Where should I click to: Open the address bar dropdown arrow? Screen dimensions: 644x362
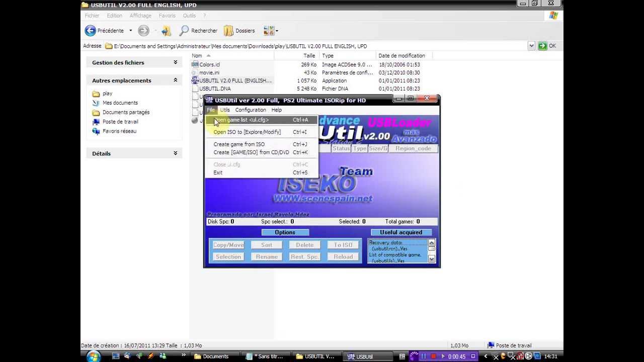[x=531, y=46]
